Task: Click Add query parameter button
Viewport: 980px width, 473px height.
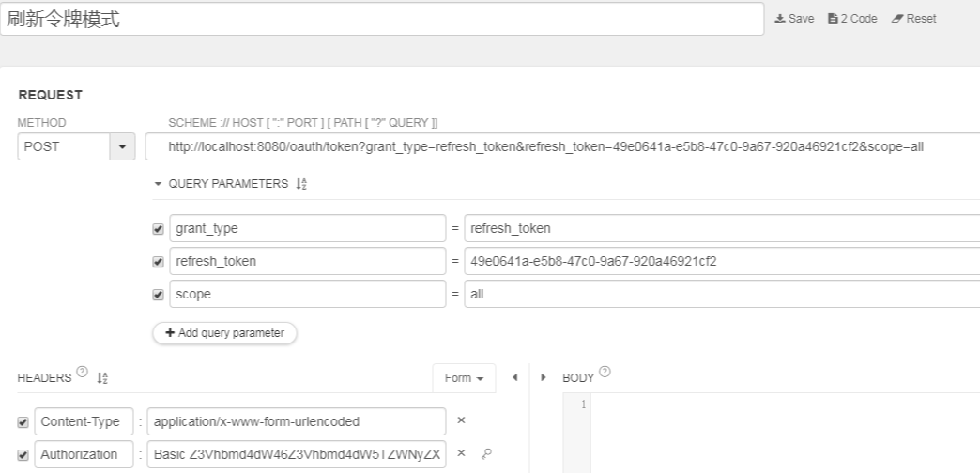Action: coord(224,332)
